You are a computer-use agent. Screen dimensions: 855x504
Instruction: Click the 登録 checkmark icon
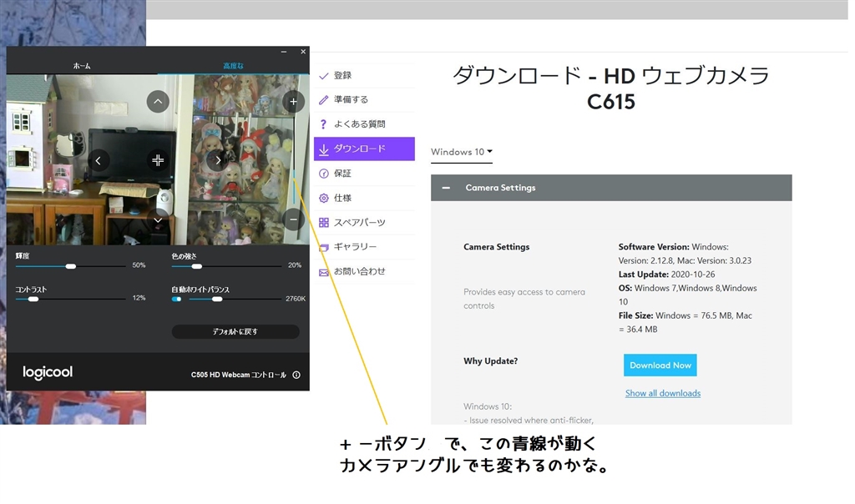(324, 76)
